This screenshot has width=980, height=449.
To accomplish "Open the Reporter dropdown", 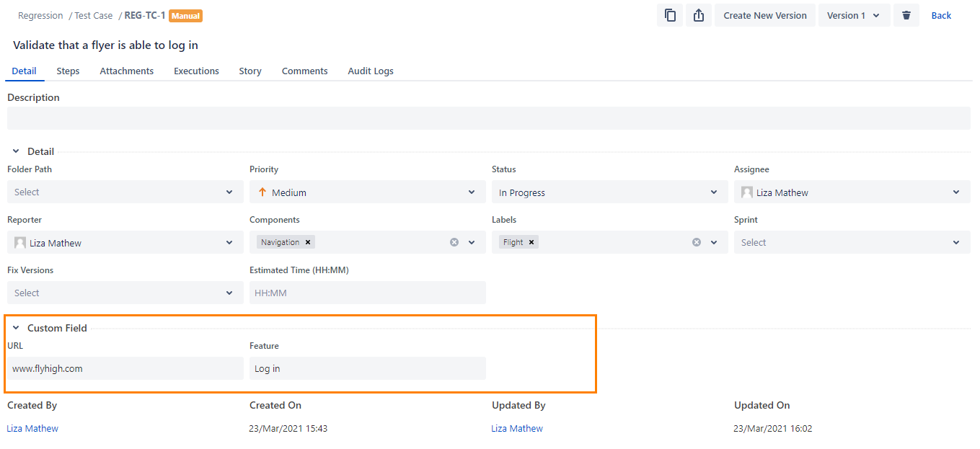I will click(x=125, y=242).
